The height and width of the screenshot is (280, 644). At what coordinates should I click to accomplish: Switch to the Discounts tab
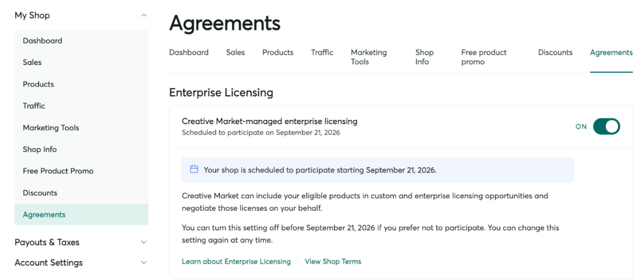pos(555,53)
